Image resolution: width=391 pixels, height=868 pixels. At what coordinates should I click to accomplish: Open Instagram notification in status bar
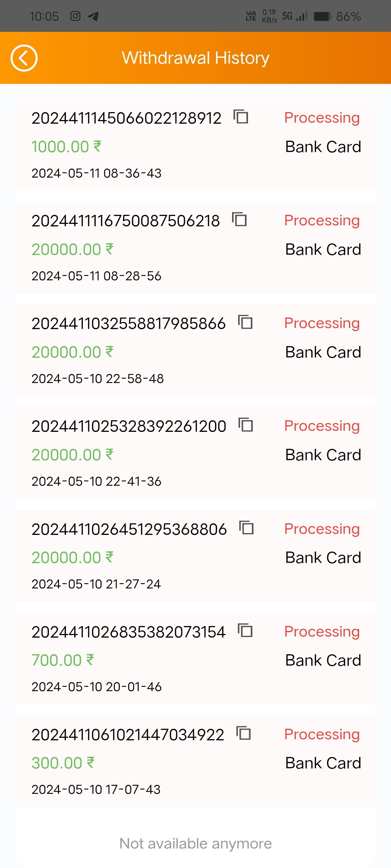click(x=75, y=16)
